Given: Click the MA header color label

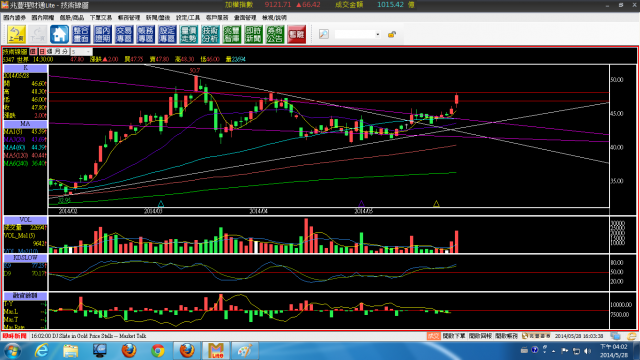Looking at the screenshot, I should click(x=25, y=124).
